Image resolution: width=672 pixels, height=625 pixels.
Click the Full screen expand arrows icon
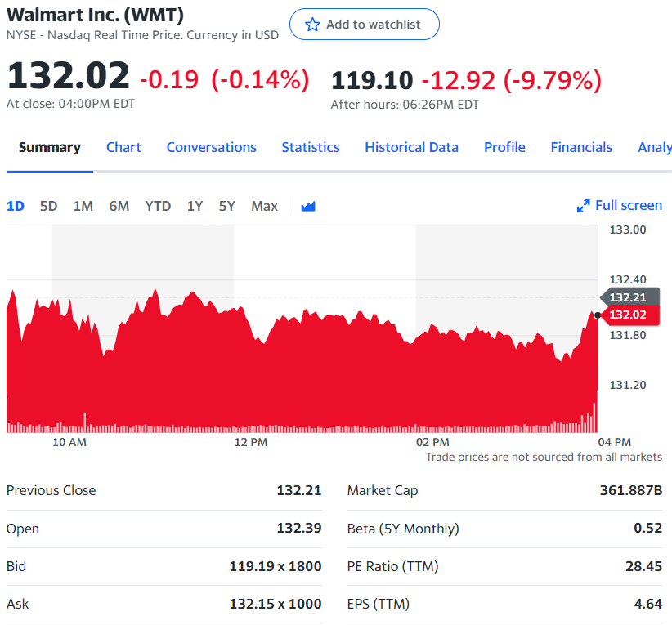[583, 206]
